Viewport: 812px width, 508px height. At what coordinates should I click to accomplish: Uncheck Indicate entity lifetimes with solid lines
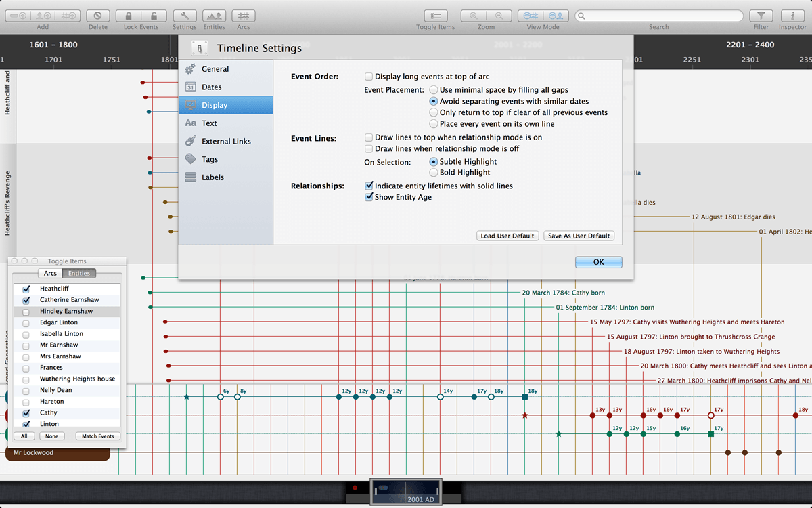tap(369, 186)
